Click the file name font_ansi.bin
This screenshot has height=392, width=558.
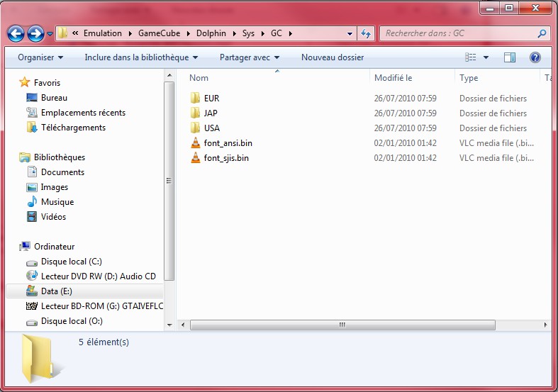[x=228, y=143]
